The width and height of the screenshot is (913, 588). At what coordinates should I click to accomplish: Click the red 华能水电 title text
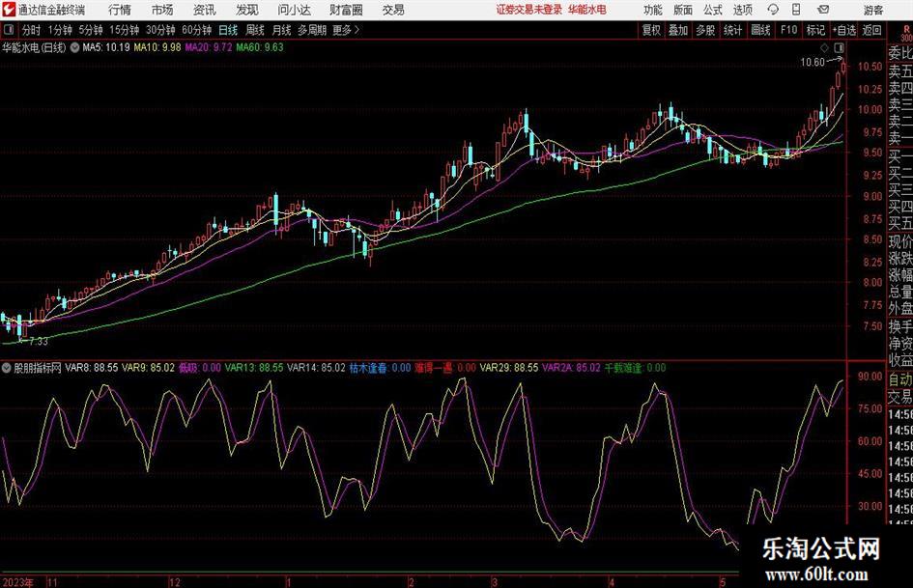(x=587, y=10)
